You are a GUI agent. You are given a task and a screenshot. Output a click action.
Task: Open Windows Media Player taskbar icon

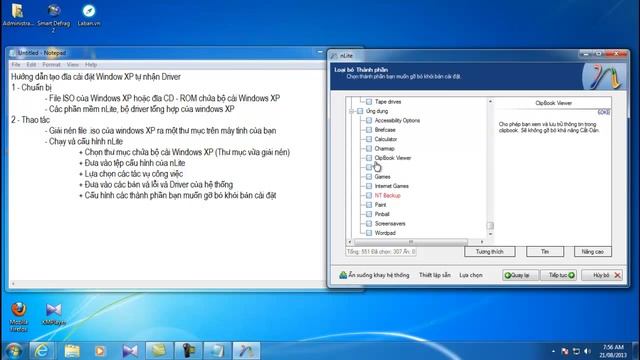click(100, 351)
